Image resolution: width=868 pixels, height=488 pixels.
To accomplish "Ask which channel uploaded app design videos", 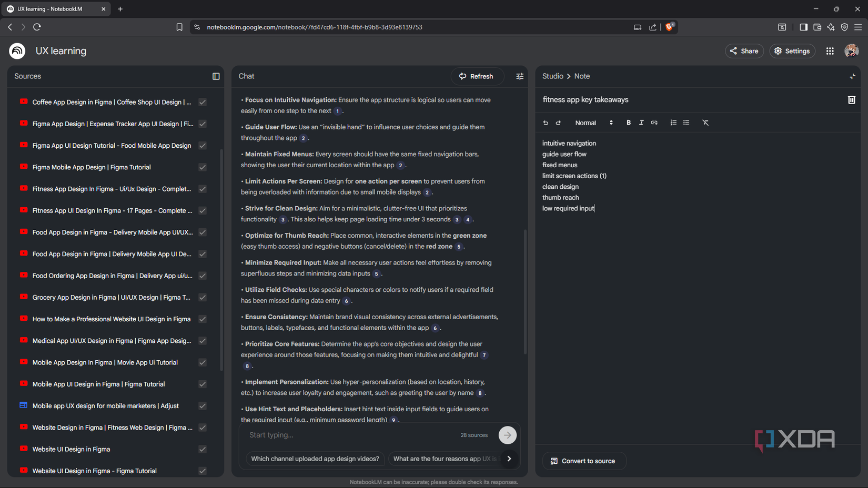I will (x=315, y=459).
